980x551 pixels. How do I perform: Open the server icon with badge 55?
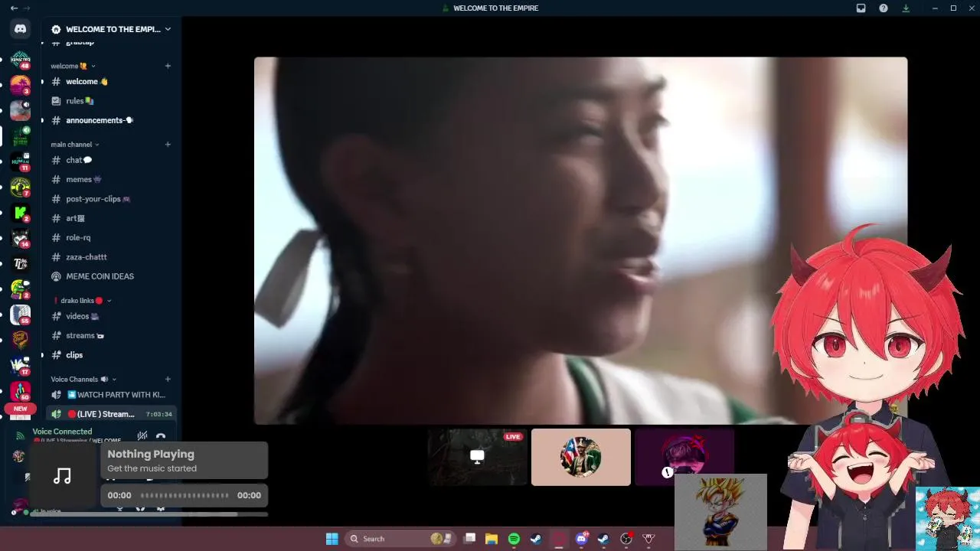tap(20, 315)
